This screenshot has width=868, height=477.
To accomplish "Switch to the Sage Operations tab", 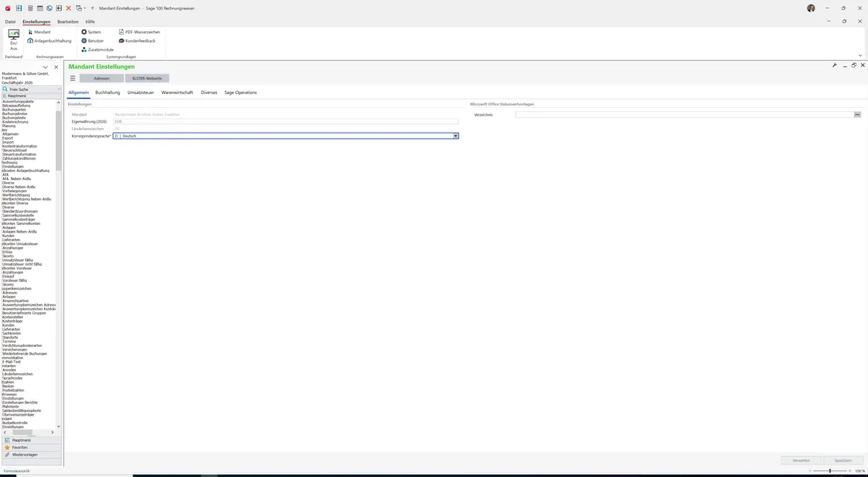I will coord(241,93).
